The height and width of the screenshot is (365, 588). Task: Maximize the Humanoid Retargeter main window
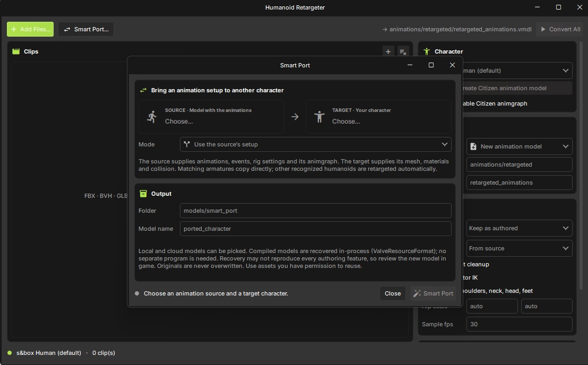(x=558, y=7)
